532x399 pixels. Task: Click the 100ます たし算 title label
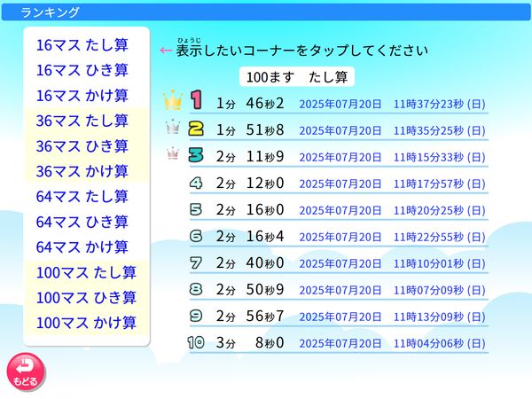[297, 77]
